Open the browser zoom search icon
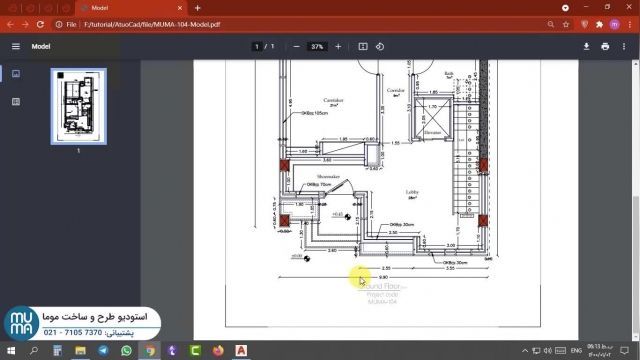 [551, 24]
